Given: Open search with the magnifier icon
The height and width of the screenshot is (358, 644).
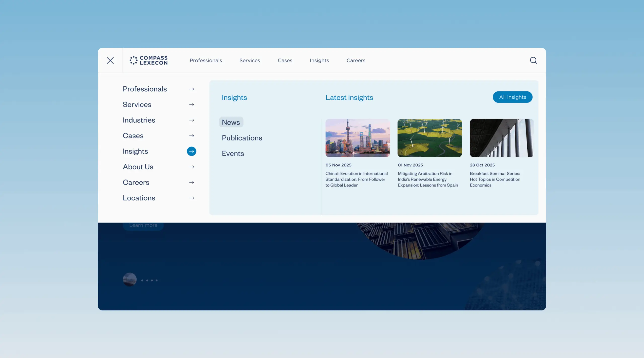Looking at the screenshot, I should coord(533,60).
